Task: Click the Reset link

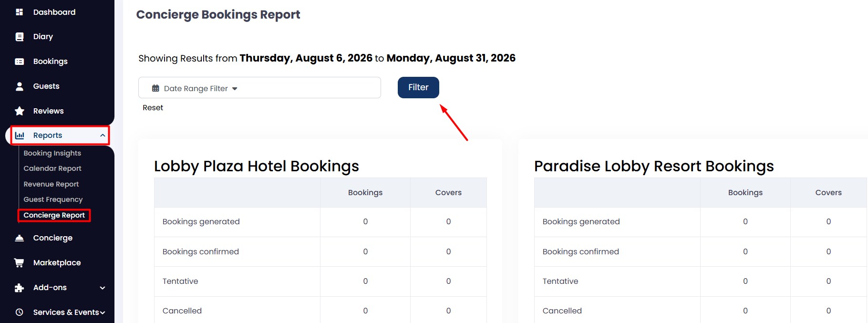Action: tap(153, 108)
